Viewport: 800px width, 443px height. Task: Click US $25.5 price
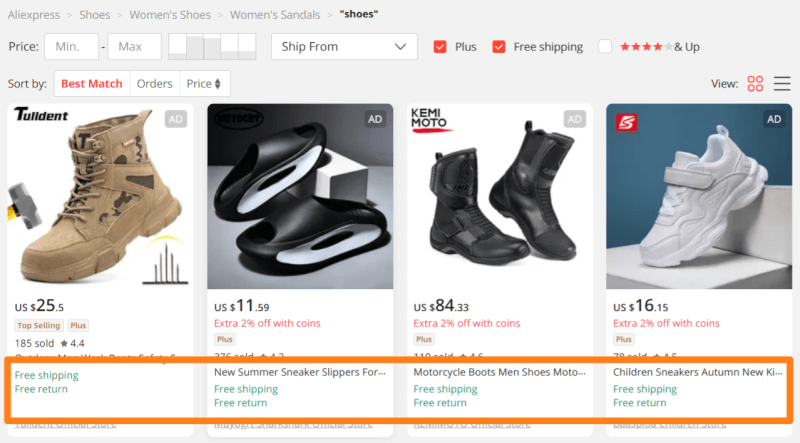pyautogui.click(x=39, y=306)
